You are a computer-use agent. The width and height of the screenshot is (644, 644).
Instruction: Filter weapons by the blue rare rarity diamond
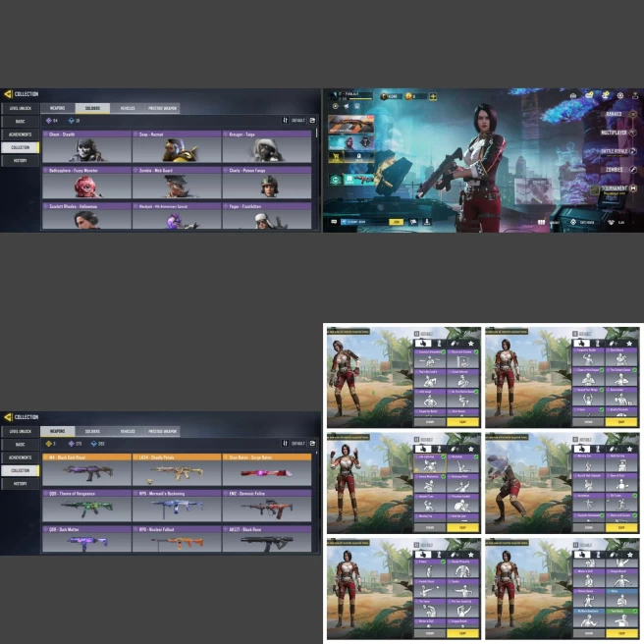click(94, 444)
